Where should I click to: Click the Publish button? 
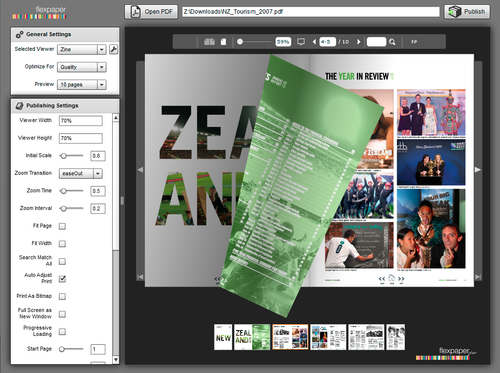point(467,12)
